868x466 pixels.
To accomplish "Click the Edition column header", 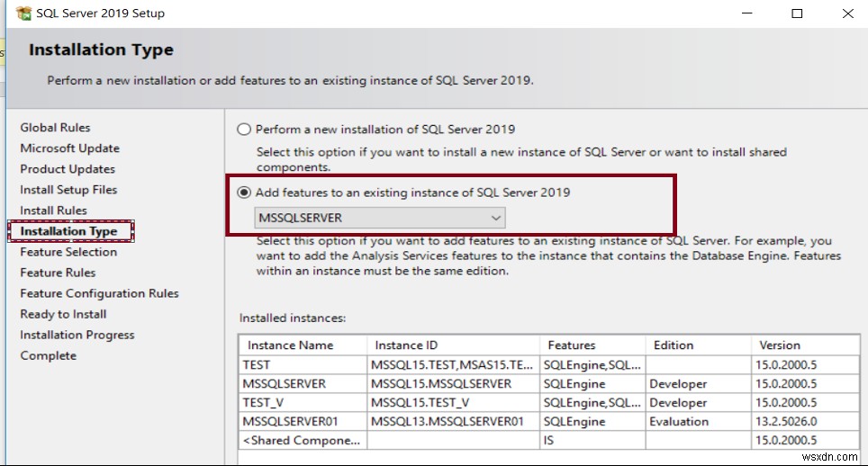I will (x=698, y=345).
